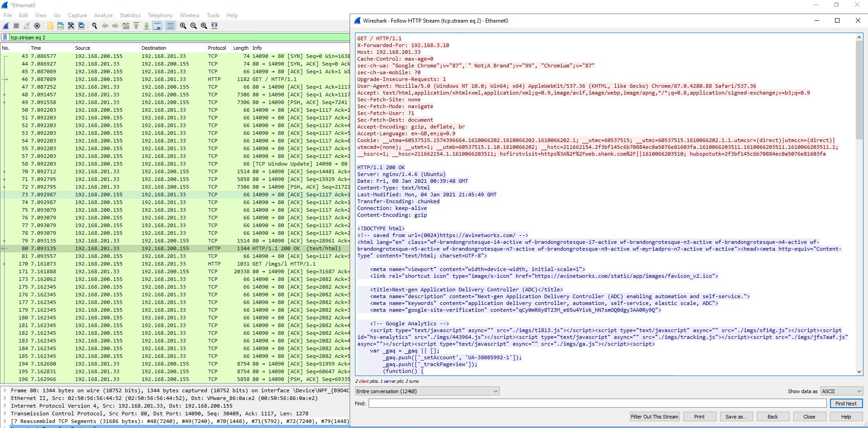Reload the capture file icon

click(81, 26)
